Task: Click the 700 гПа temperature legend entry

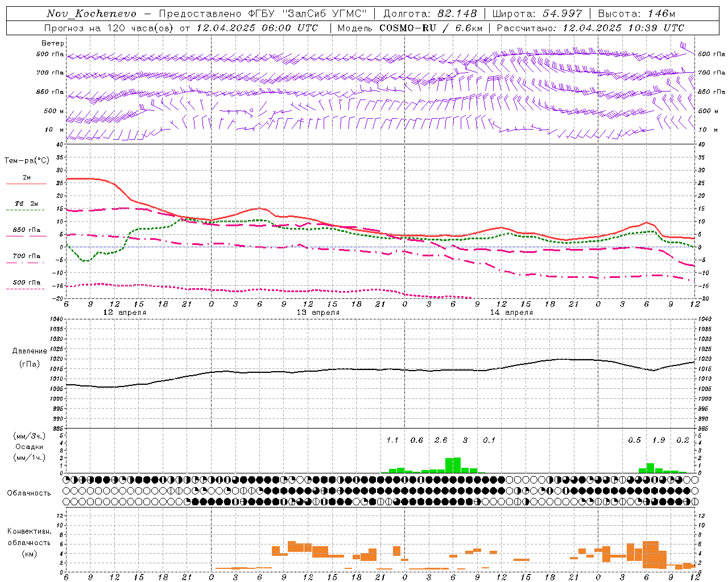Action: [27, 256]
